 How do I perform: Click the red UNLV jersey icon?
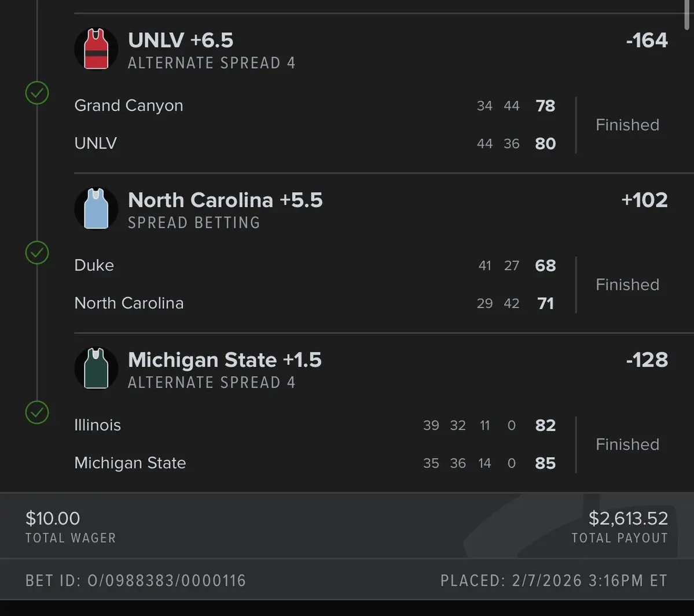(x=96, y=49)
